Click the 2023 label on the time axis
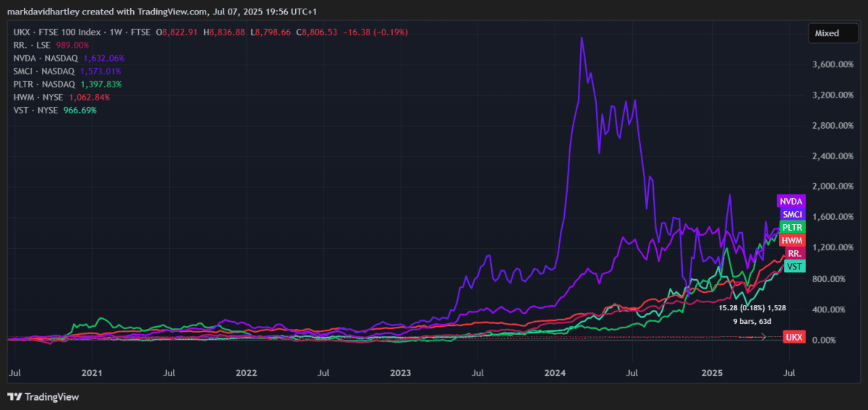This screenshot has height=410, width=868. click(400, 374)
